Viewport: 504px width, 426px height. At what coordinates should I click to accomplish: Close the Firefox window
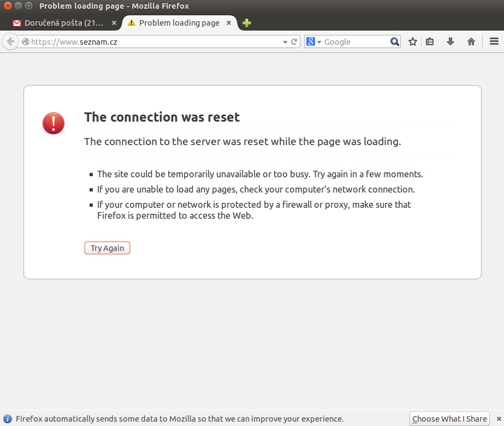coord(8,5)
